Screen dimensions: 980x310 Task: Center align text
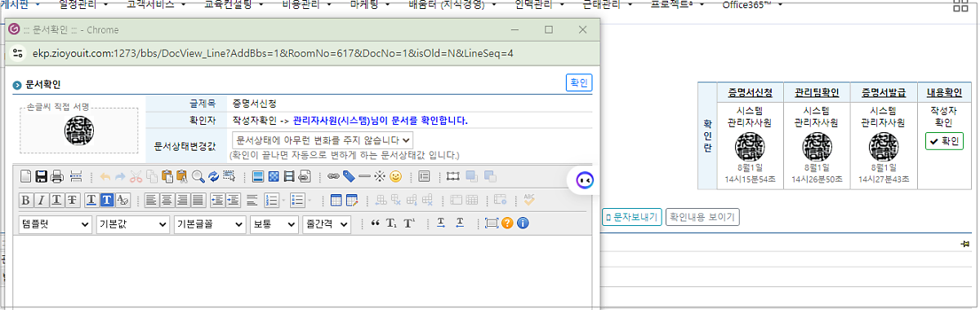(x=167, y=199)
